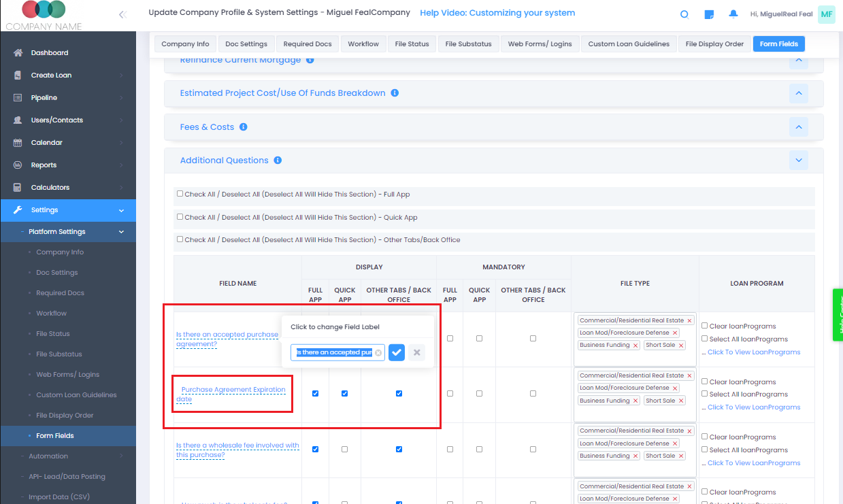
Task: Click the Calculators icon in the sidebar
Action: pyautogui.click(x=18, y=188)
